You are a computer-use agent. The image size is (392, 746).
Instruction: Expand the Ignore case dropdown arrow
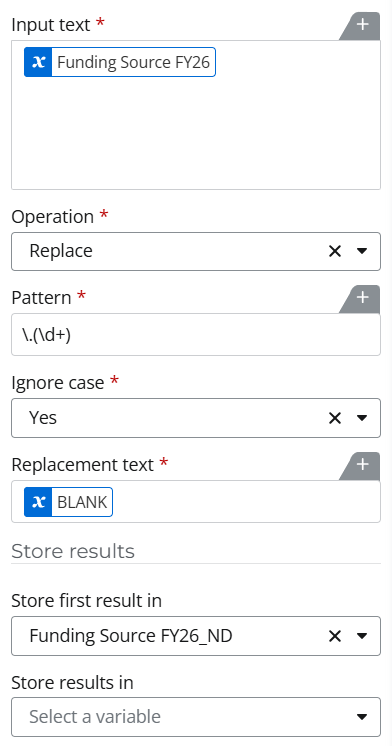pos(362,418)
